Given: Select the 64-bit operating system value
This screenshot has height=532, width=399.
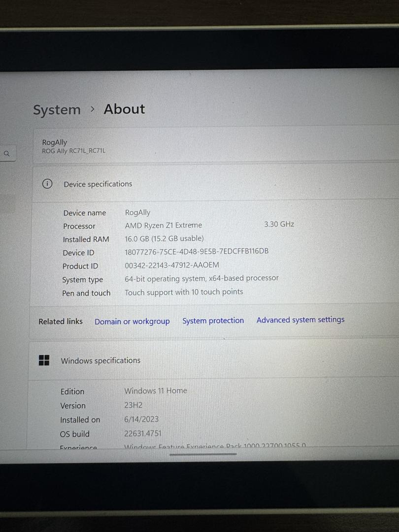Looking at the screenshot, I should click(201, 278).
